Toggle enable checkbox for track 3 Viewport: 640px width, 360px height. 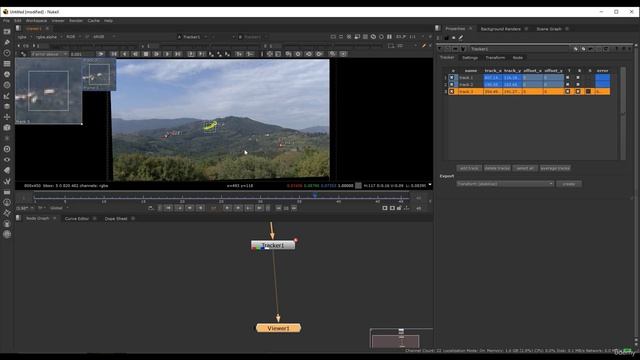(x=451, y=91)
